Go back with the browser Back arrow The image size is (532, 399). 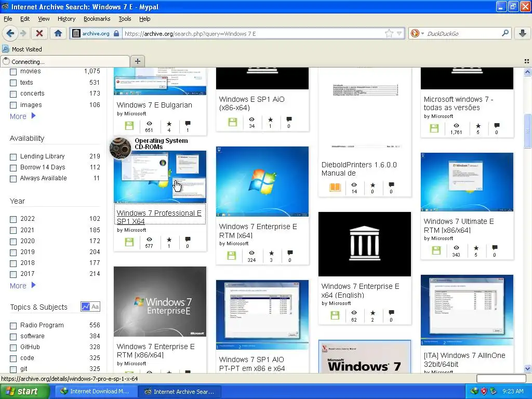click(x=10, y=33)
